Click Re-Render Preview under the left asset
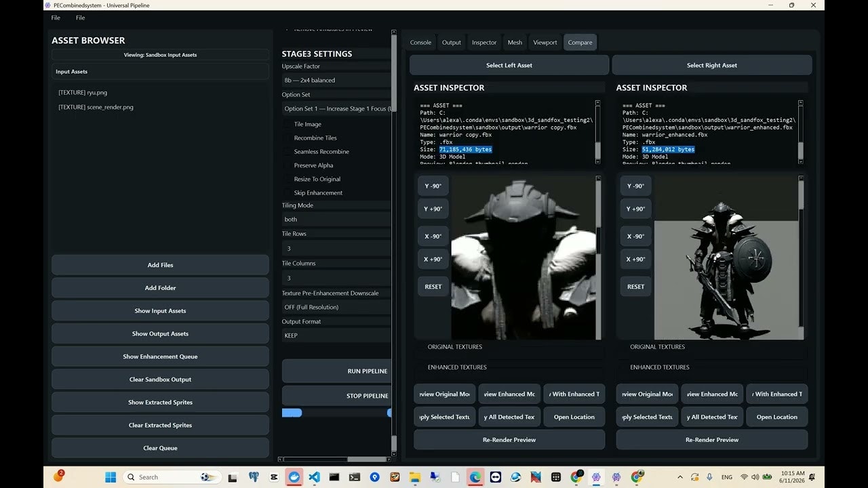Screen dimensions: 868x488 point(509,440)
